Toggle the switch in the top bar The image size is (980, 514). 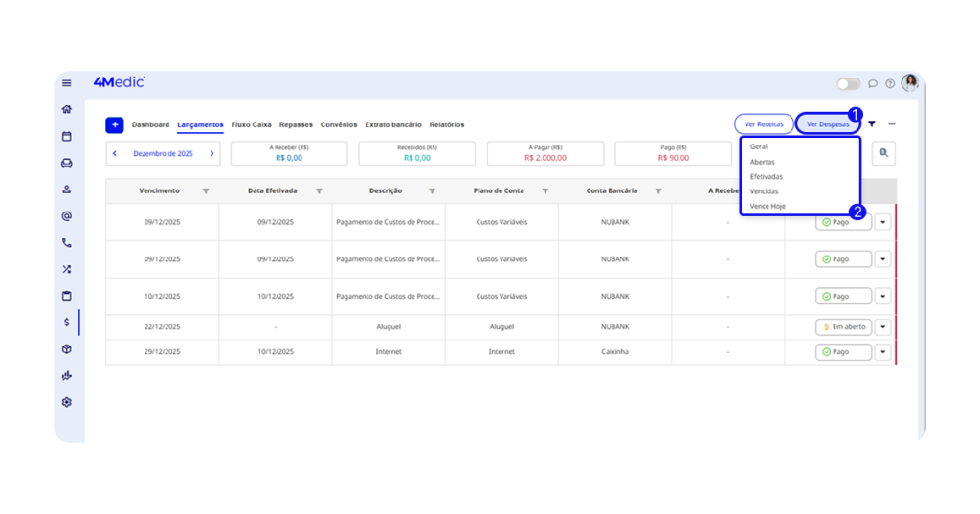848,83
